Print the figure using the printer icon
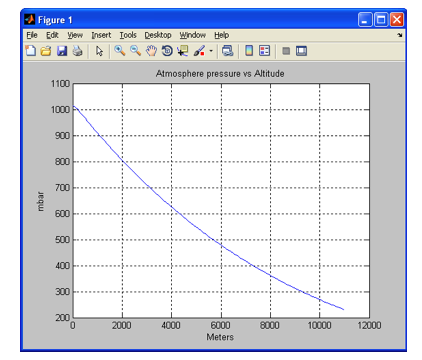The image size is (422, 360). click(77, 51)
